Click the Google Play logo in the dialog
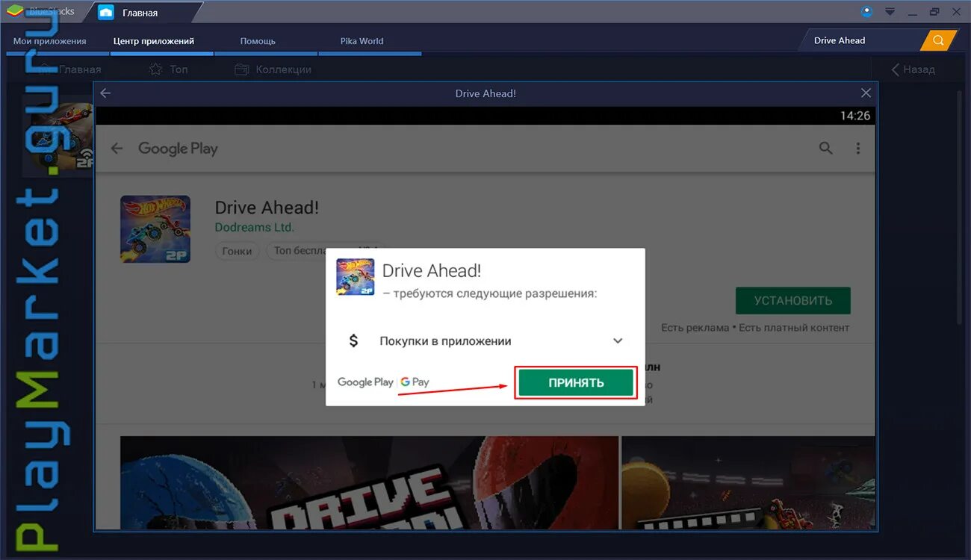Viewport: 971px width, 560px height. click(365, 382)
